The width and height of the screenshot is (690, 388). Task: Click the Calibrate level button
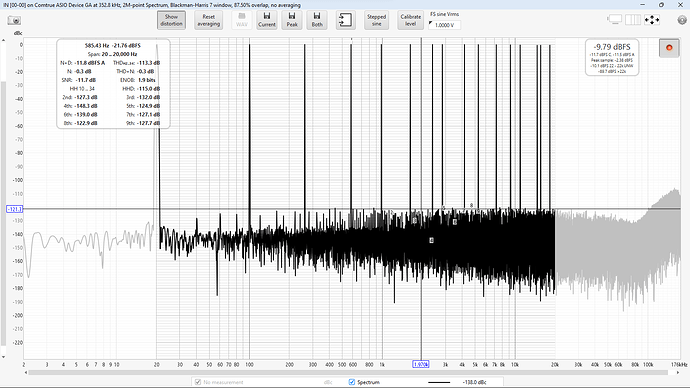click(411, 20)
